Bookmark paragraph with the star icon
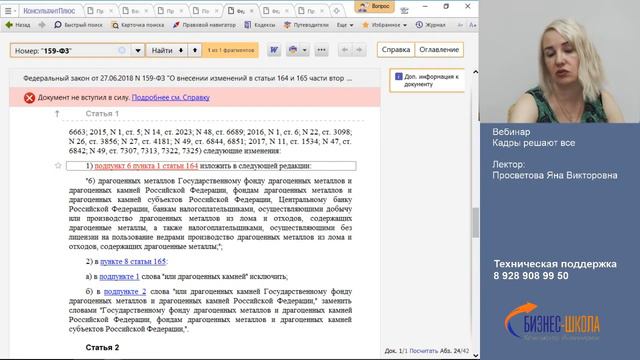This screenshot has width=640, height=360. 58,165
